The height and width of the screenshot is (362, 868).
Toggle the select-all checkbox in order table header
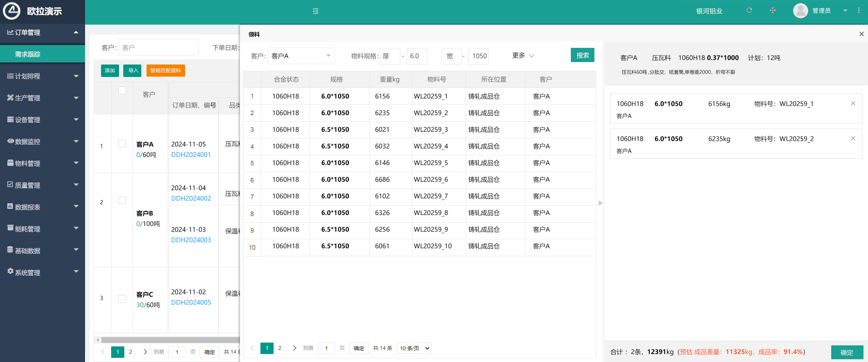(x=122, y=90)
